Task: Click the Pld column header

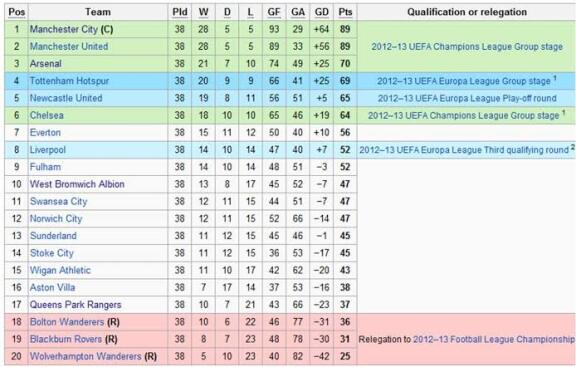Action: pyautogui.click(x=180, y=12)
